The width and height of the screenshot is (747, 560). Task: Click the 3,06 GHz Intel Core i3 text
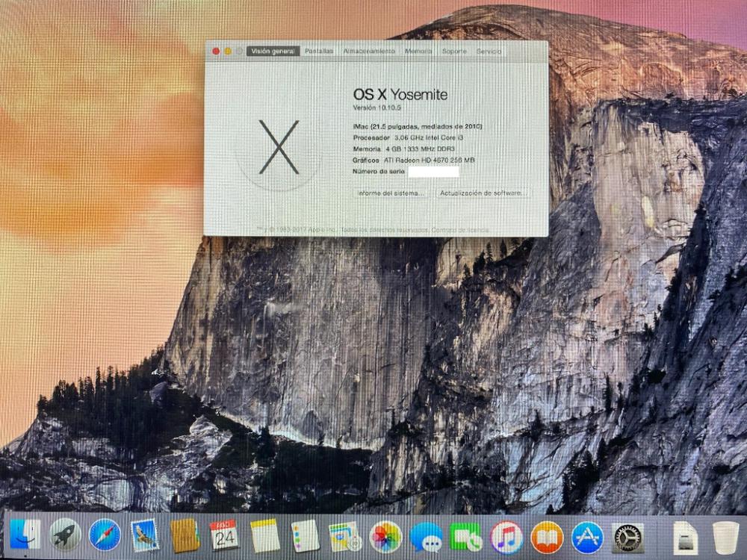[429, 137]
